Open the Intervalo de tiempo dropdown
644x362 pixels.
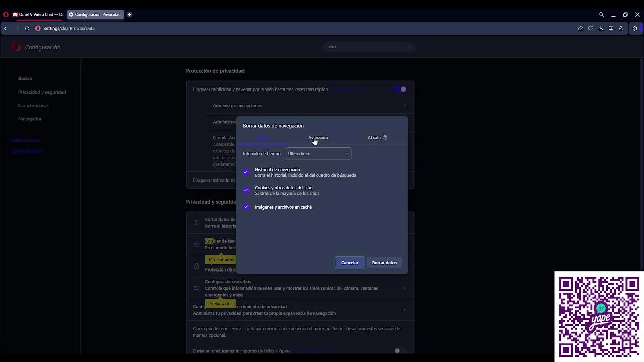318,154
